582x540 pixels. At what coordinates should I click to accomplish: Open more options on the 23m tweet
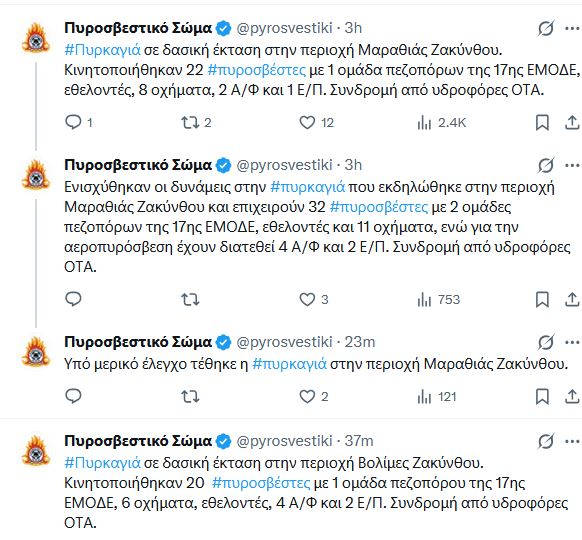pos(572,342)
